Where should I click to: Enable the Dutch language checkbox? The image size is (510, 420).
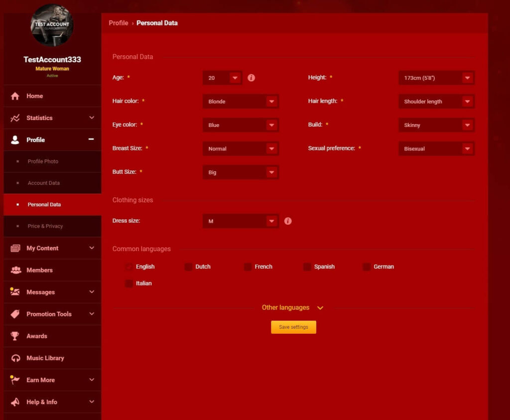click(188, 267)
